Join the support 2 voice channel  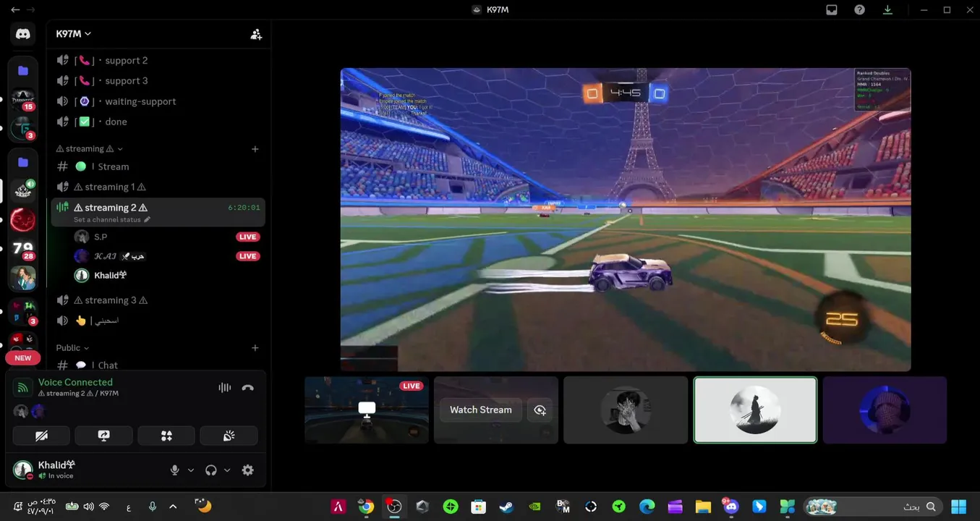pyautogui.click(x=158, y=61)
